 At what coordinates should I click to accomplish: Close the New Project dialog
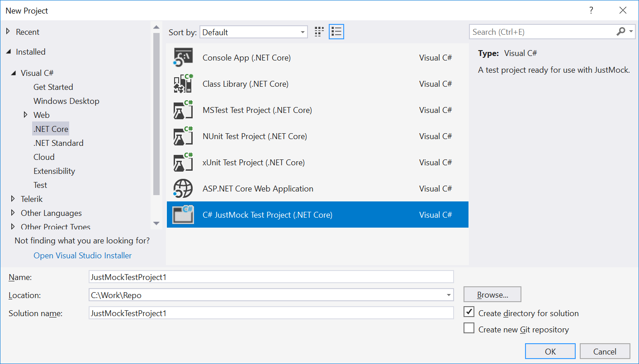pos(623,10)
